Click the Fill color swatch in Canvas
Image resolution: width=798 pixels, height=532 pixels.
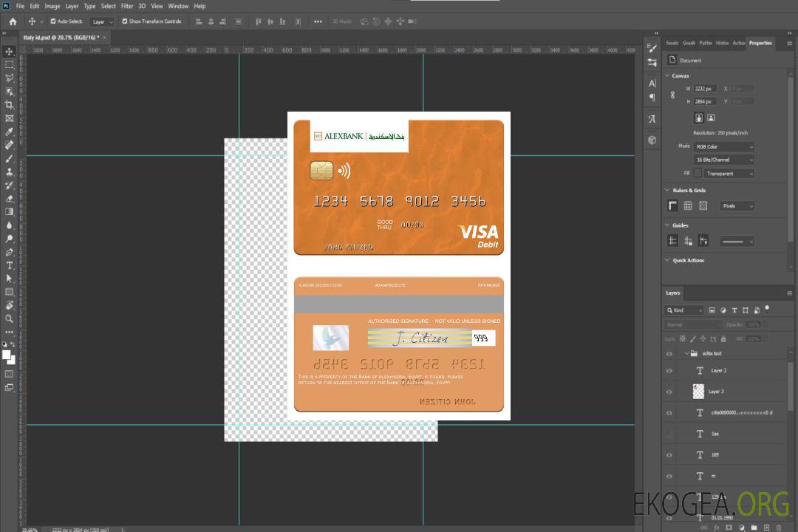point(698,174)
